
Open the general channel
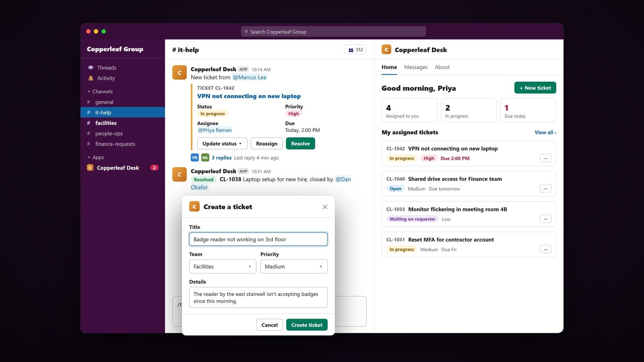(x=123, y=102)
